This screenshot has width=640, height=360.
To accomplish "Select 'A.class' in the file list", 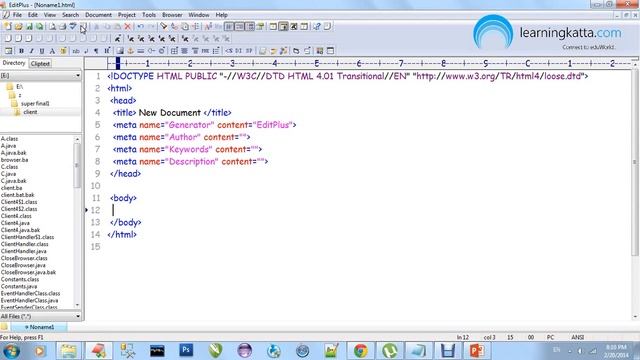I will (x=9, y=139).
